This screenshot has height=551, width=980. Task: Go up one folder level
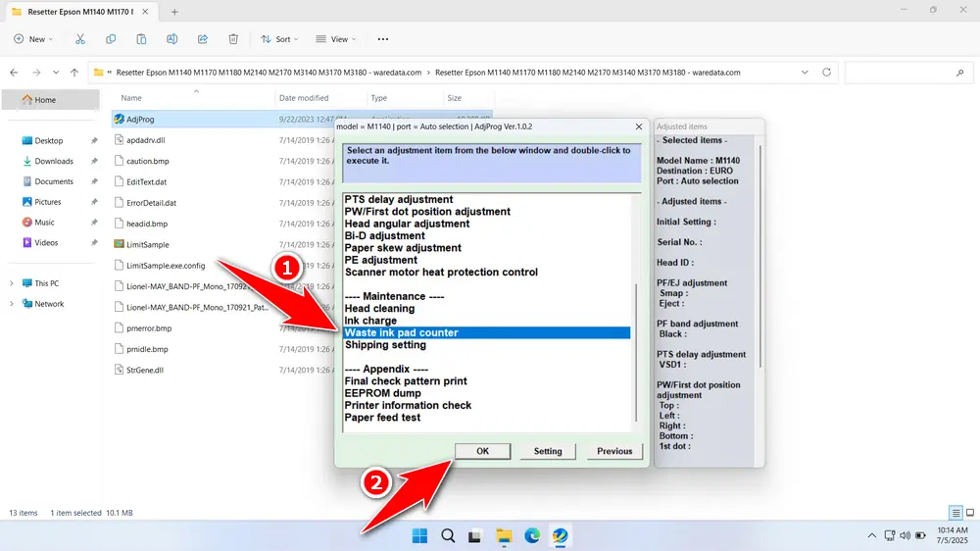click(74, 73)
